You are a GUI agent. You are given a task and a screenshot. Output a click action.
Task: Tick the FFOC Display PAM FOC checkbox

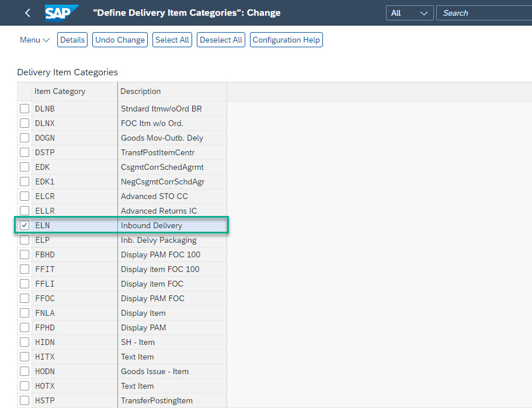click(25, 298)
